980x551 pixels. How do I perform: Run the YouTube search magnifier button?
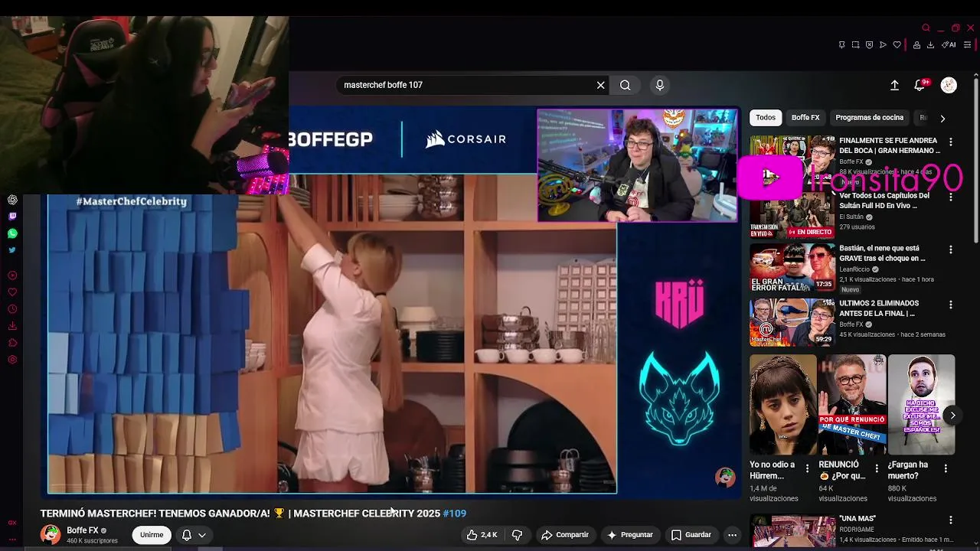(x=626, y=85)
